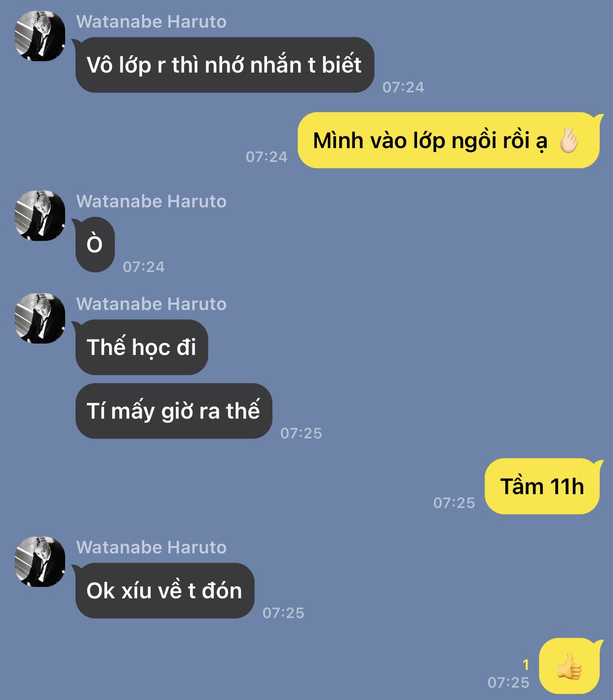Select the "Mình vào lớp ngồi rồi ạ" bubble
The width and height of the screenshot is (613, 700).
pyautogui.click(x=449, y=140)
